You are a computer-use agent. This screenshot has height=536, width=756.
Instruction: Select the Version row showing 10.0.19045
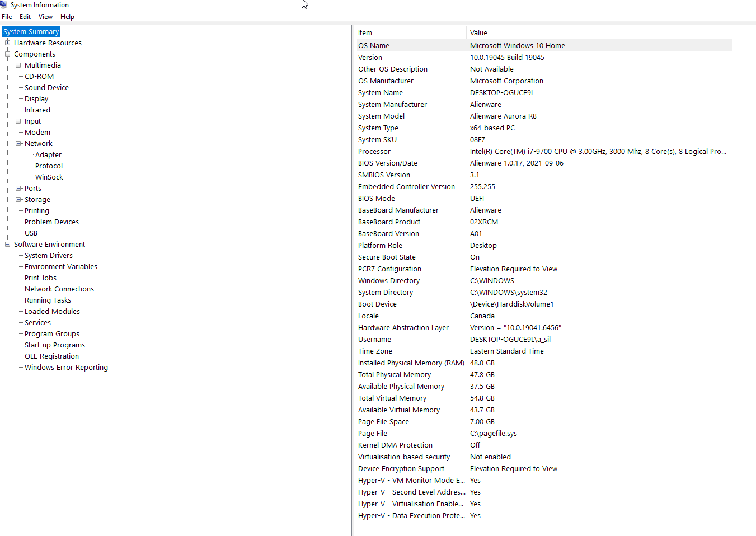543,58
